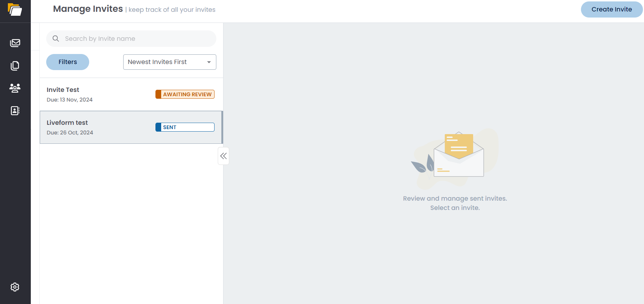Open the Newest Invites First dropdown
Screen dimensions: 644x304
click(170, 62)
